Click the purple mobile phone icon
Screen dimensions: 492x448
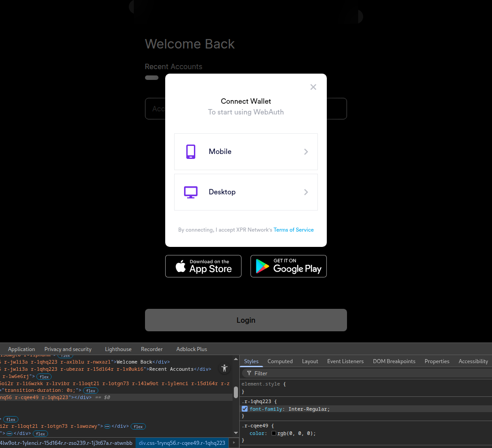click(191, 152)
